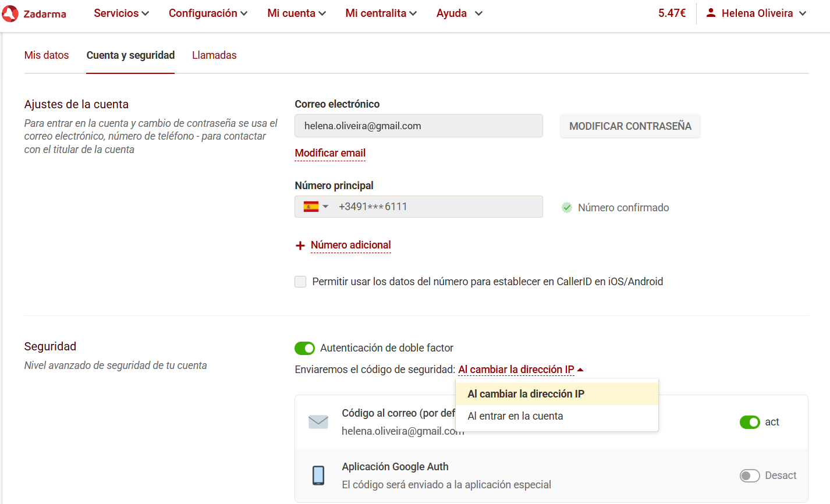
Task: Open the country code arrow beside the flag
Action: (326, 207)
